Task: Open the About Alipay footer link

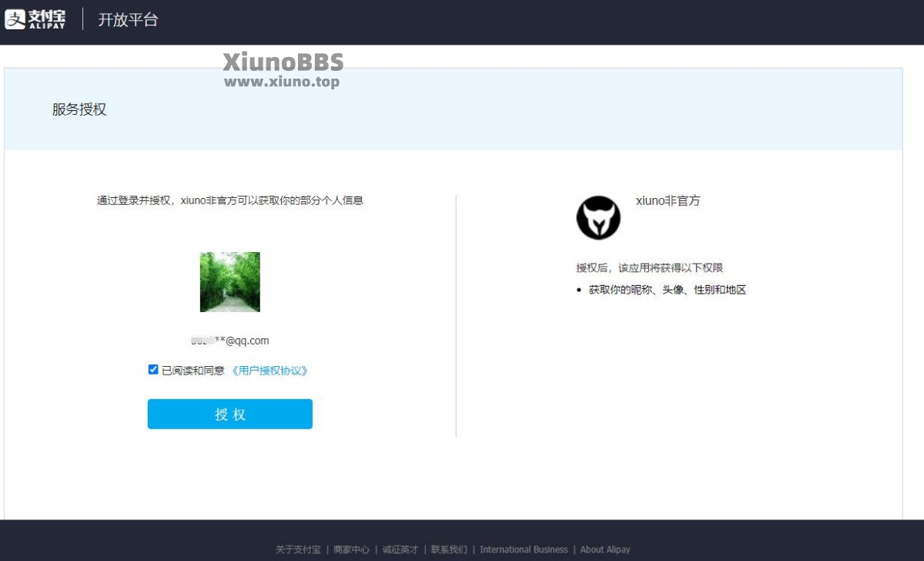Action: click(x=605, y=549)
